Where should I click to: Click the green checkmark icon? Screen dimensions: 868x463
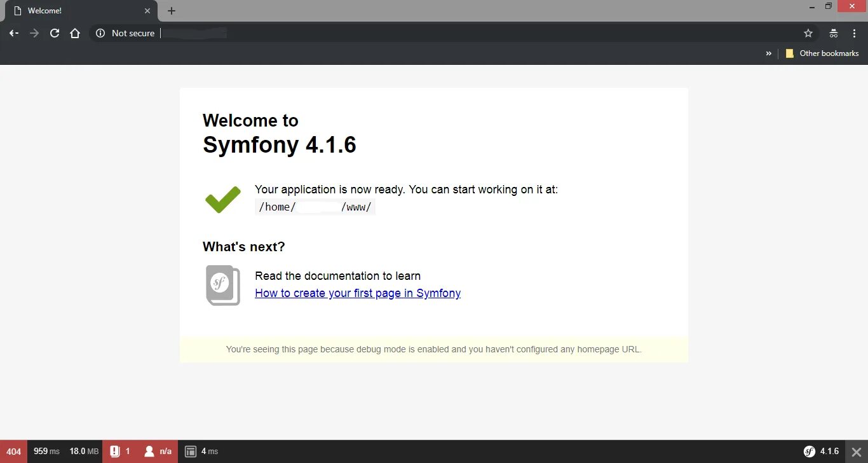pyautogui.click(x=223, y=199)
